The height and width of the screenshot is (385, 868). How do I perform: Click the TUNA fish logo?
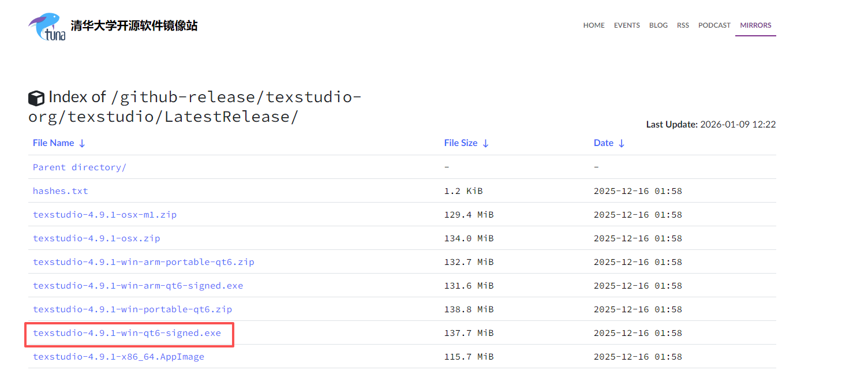[47, 27]
